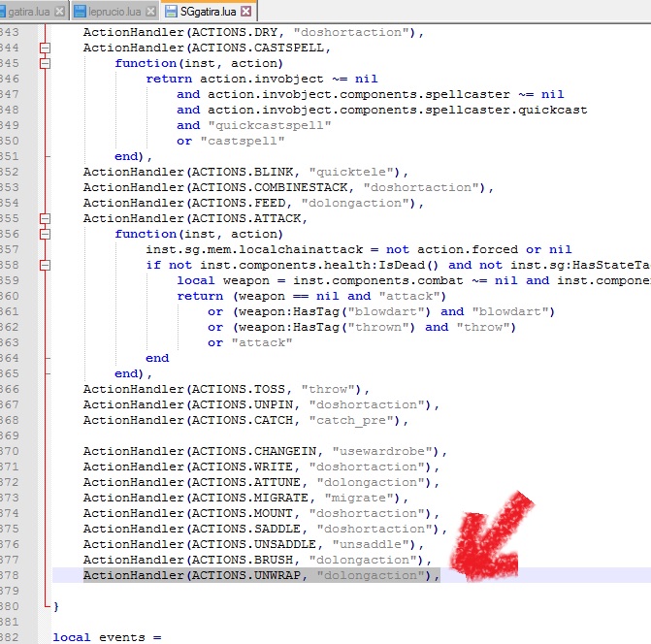
Task: Collapse the ATTACK ActionHandler fold marker
Action: point(44,218)
